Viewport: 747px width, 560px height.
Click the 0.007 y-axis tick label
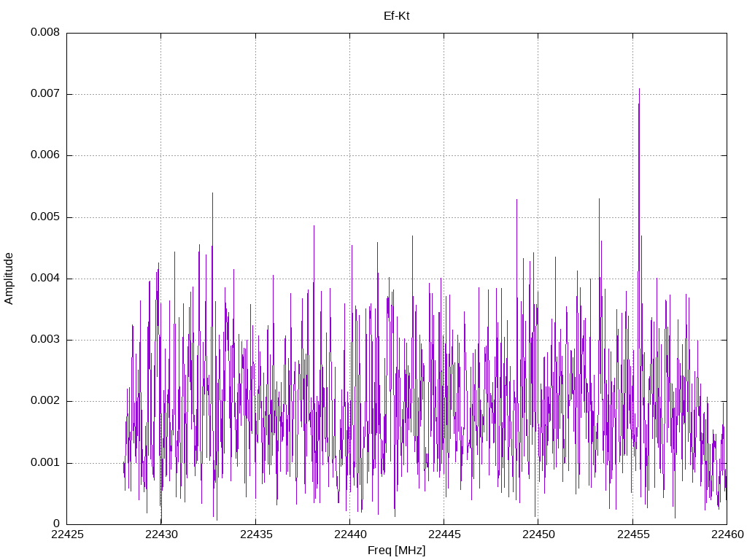[x=45, y=94]
